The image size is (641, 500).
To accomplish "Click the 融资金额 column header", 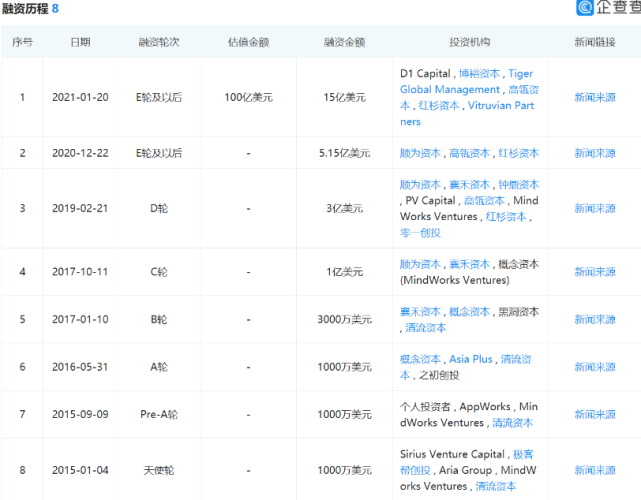I will (345, 42).
